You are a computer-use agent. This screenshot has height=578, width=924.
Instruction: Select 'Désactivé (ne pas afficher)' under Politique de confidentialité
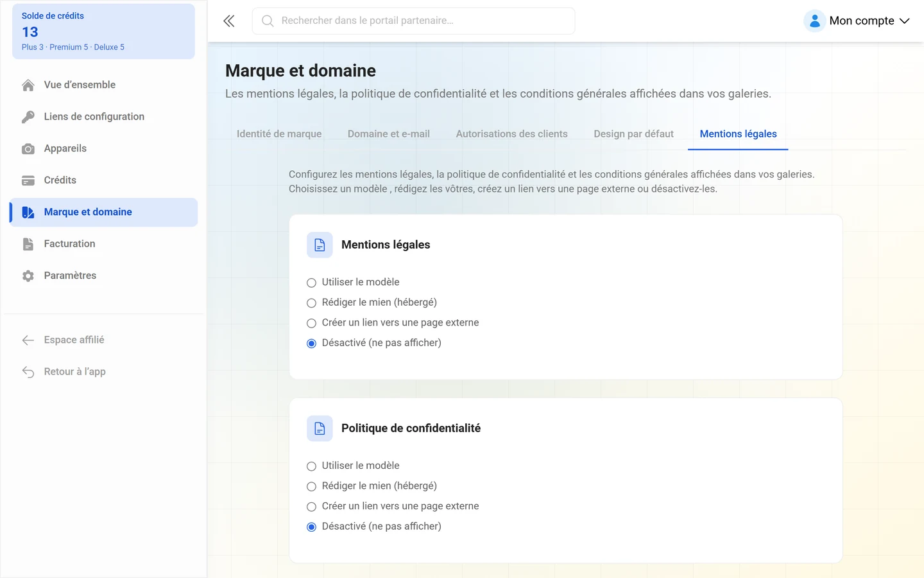(x=311, y=527)
